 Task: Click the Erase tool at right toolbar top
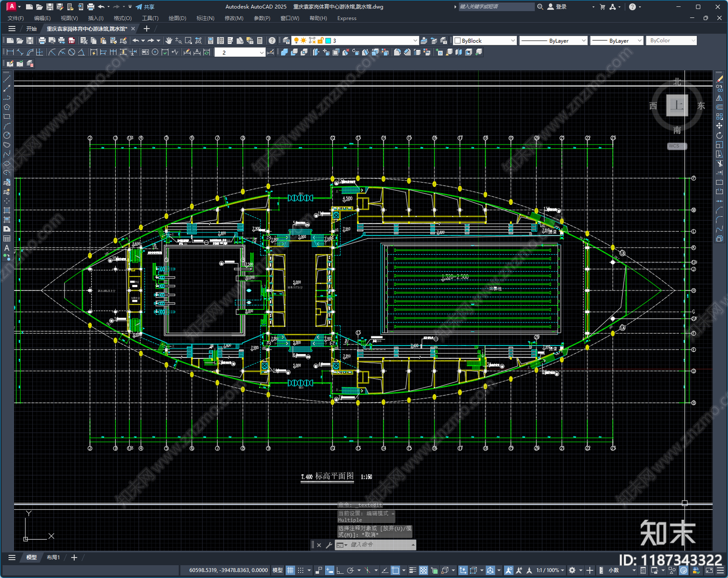pyautogui.click(x=719, y=79)
